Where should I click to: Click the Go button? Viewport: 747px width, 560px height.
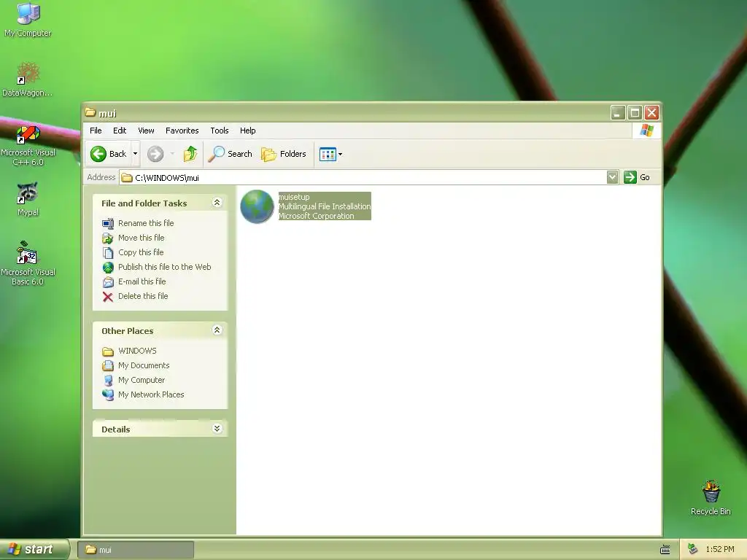coord(637,177)
